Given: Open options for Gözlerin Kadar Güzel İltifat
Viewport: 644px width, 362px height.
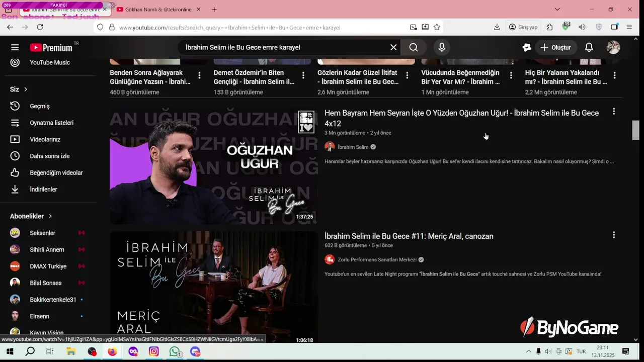Looking at the screenshot, I should (407, 75).
